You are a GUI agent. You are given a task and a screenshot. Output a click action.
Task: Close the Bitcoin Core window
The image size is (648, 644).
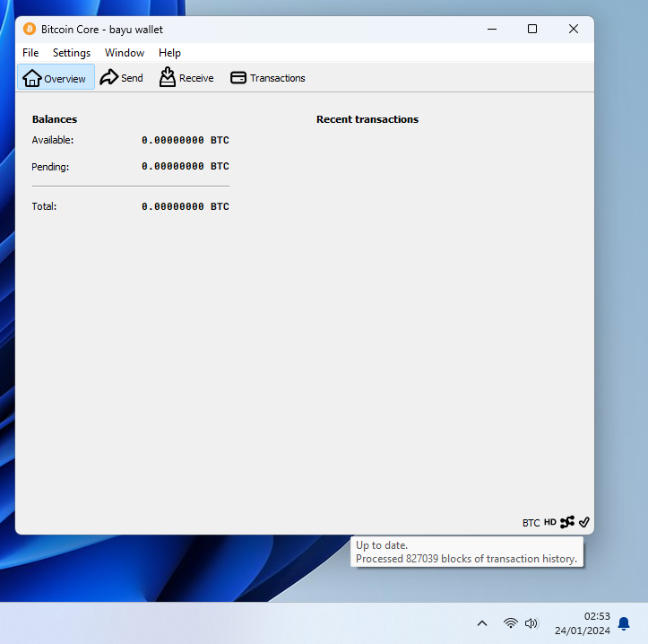coord(574,29)
